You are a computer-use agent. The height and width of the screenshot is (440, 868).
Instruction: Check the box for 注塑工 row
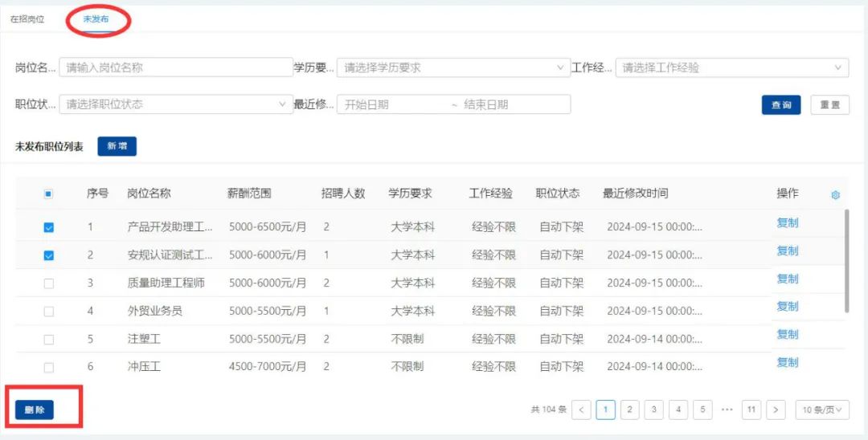(49, 340)
